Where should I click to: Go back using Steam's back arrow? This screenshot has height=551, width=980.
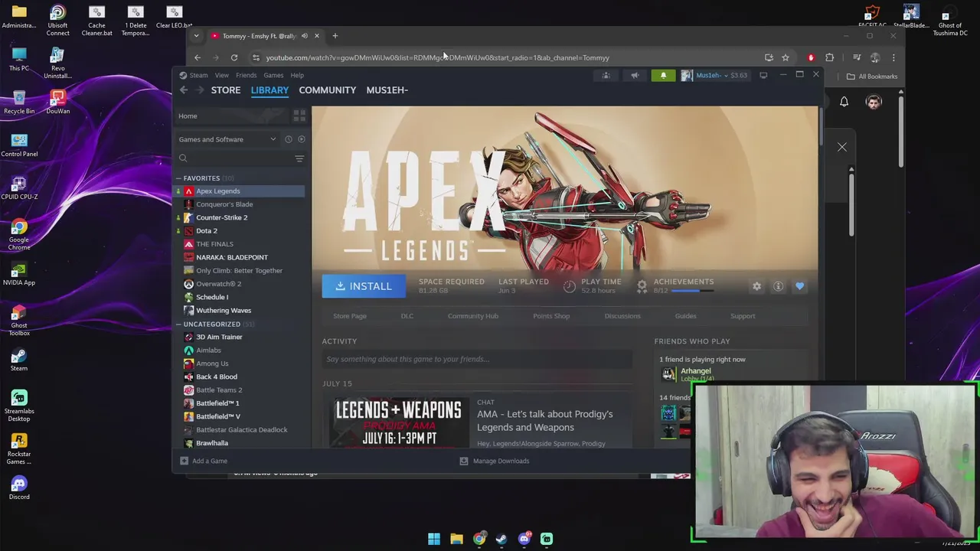pos(184,90)
